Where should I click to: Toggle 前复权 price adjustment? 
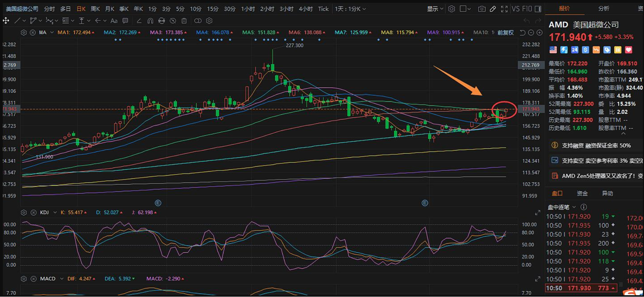tap(506, 33)
